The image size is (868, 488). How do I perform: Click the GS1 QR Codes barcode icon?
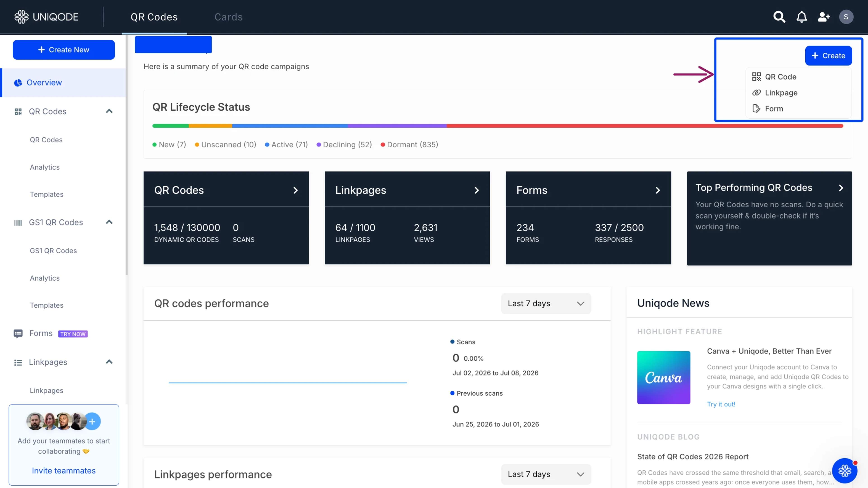click(18, 223)
